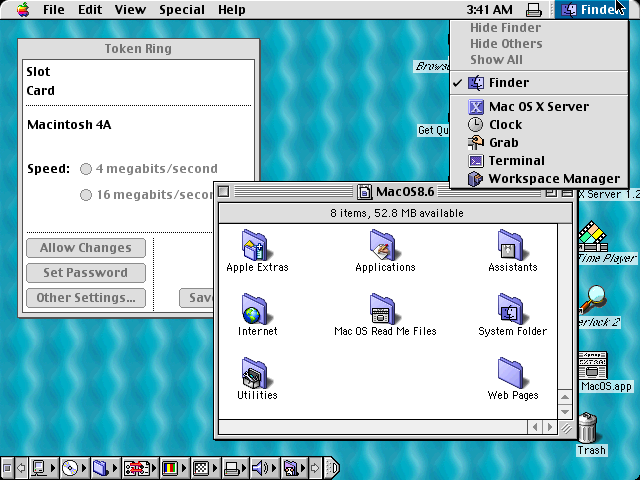Open the Special menu
The image size is (640, 480).
pyautogui.click(x=181, y=9)
